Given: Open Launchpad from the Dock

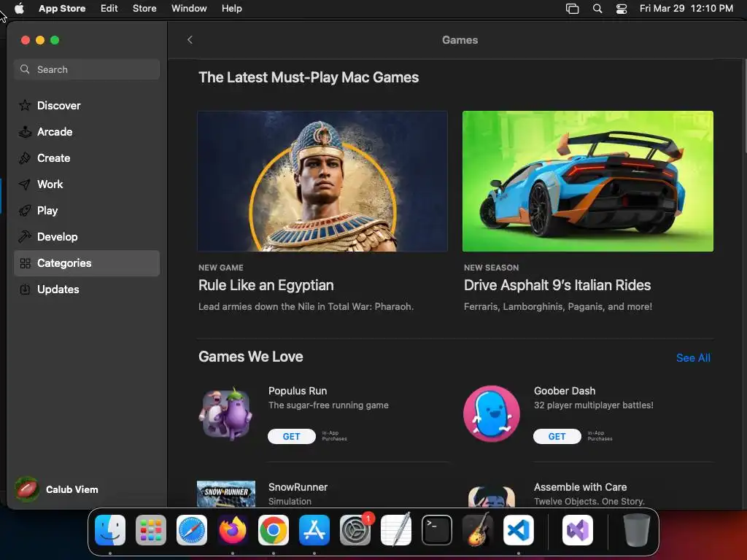Looking at the screenshot, I should [x=151, y=530].
